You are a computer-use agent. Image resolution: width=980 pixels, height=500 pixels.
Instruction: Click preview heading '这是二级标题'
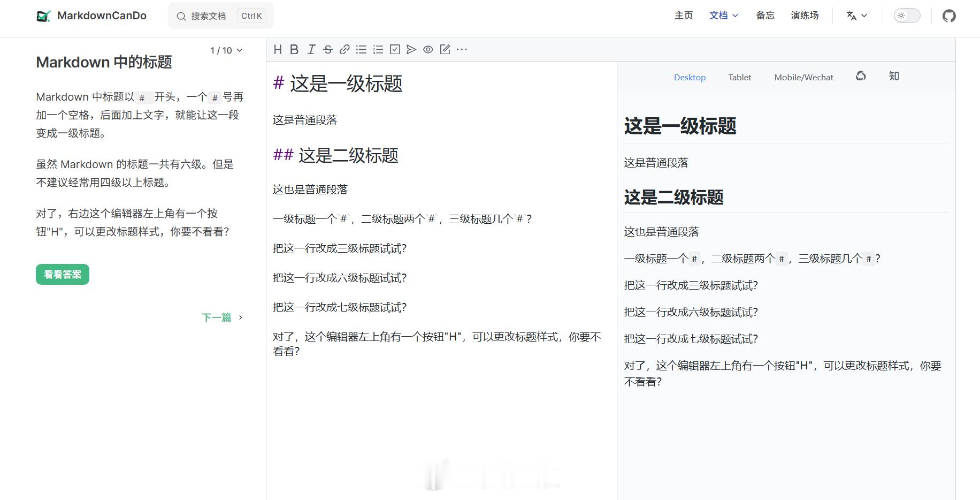click(x=673, y=198)
